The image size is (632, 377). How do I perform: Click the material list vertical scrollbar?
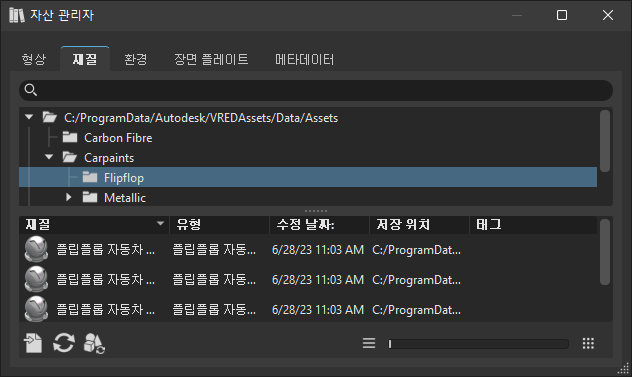click(x=605, y=252)
